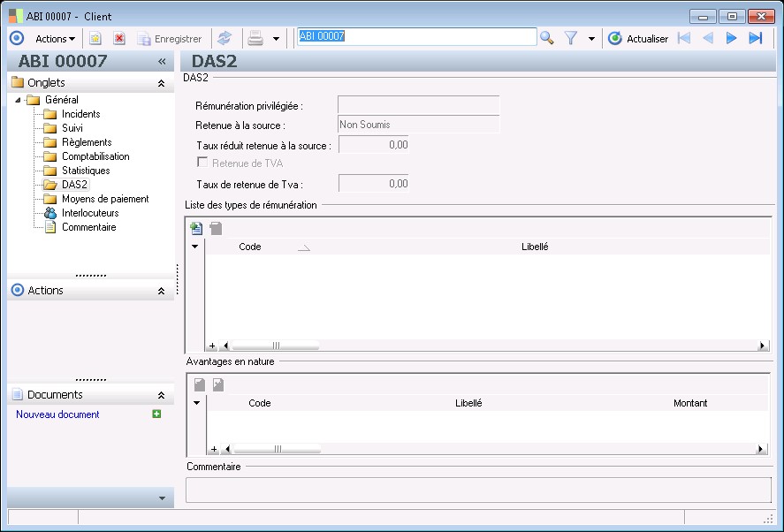Select Moyens de paiement in the tree
The image size is (784, 532).
click(104, 199)
